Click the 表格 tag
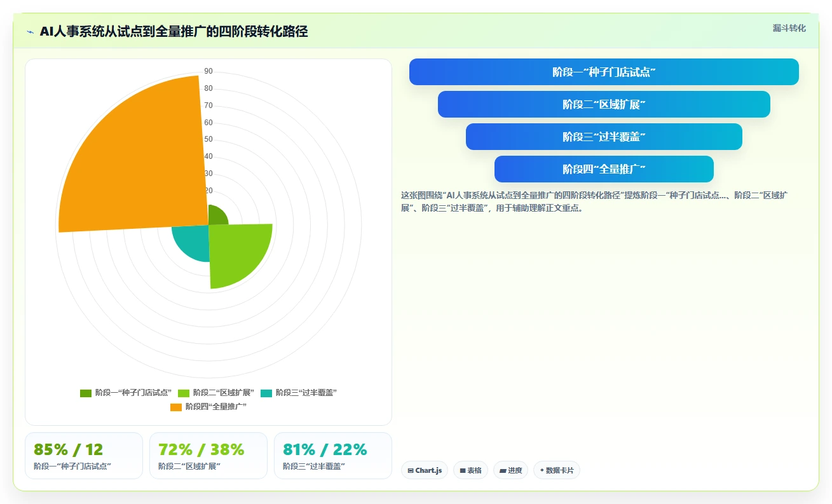The image size is (832, 504). (471, 470)
